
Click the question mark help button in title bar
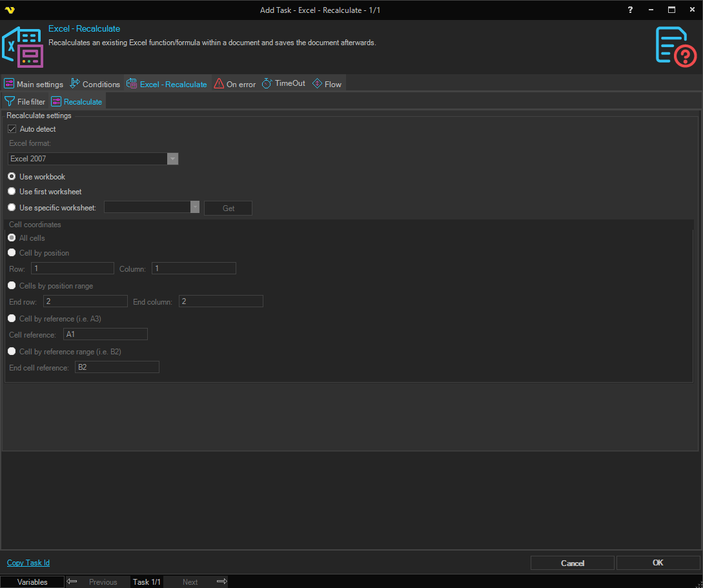point(630,10)
